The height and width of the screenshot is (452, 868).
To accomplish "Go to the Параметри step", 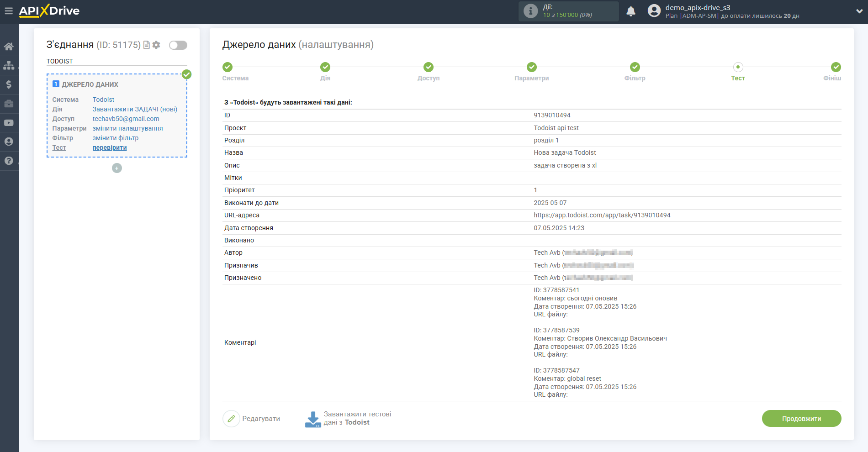I will click(x=532, y=72).
